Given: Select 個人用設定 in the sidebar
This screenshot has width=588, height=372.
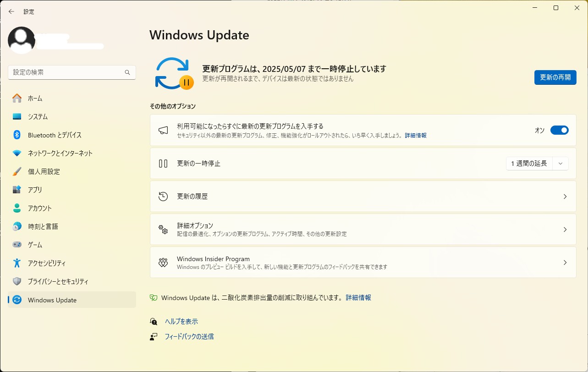Looking at the screenshot, I should click(x=72, y=171).
